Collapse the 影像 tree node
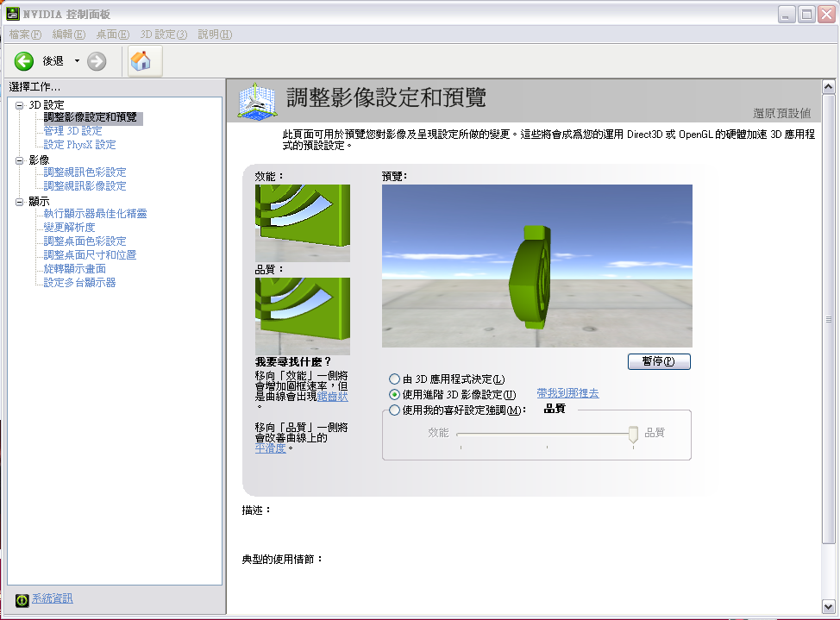 (20, 160)
